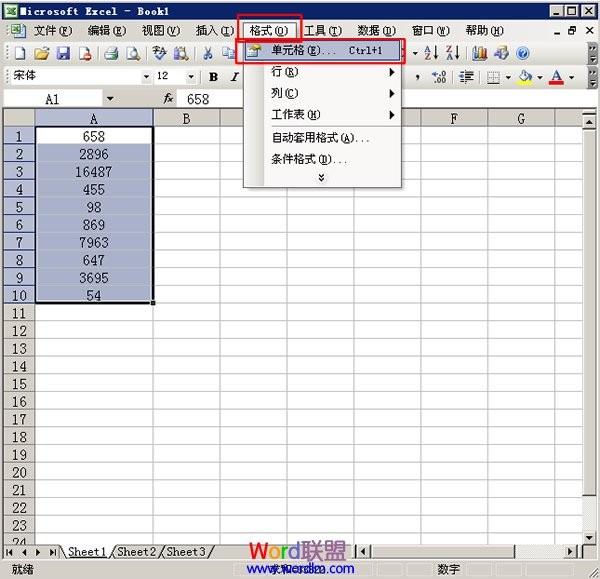Click the insert function fx icon
The image size is (600, 579).
coord(168,99)
